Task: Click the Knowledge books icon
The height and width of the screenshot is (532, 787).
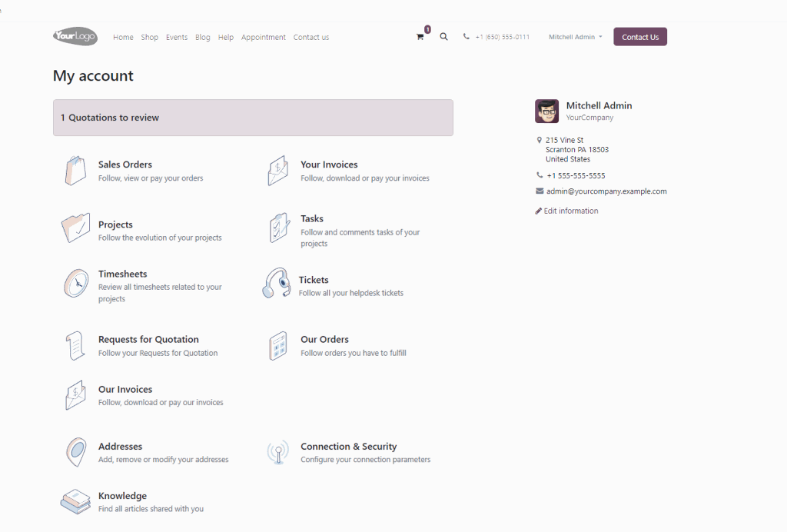Action: tap(75, 500)
